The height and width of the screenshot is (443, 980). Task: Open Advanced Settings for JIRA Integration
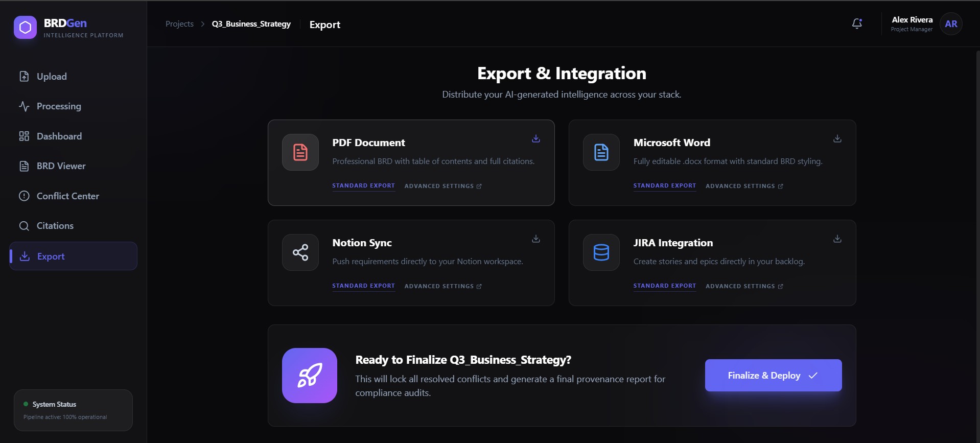744,286
